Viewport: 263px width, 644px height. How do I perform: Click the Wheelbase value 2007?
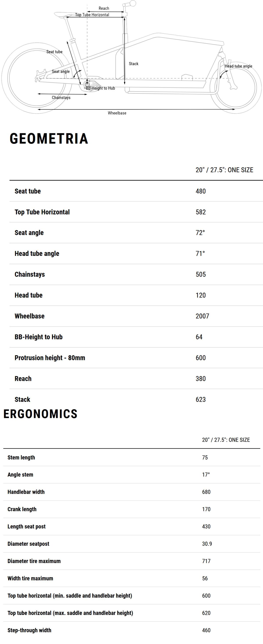[202, 316]
